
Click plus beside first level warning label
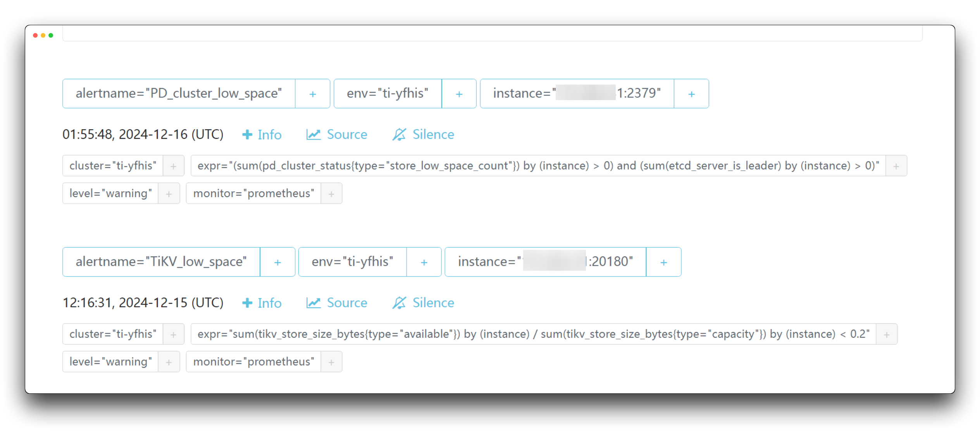pos(169,194)
